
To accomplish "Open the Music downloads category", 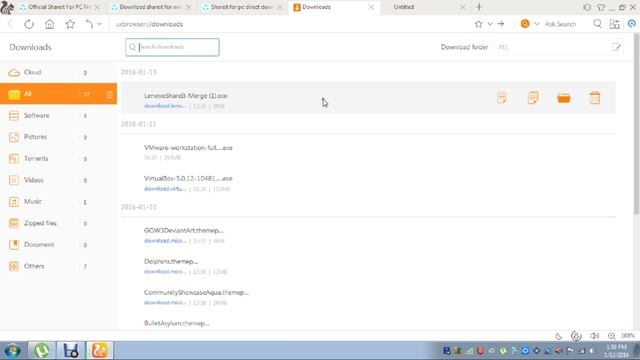I will 58,202.
